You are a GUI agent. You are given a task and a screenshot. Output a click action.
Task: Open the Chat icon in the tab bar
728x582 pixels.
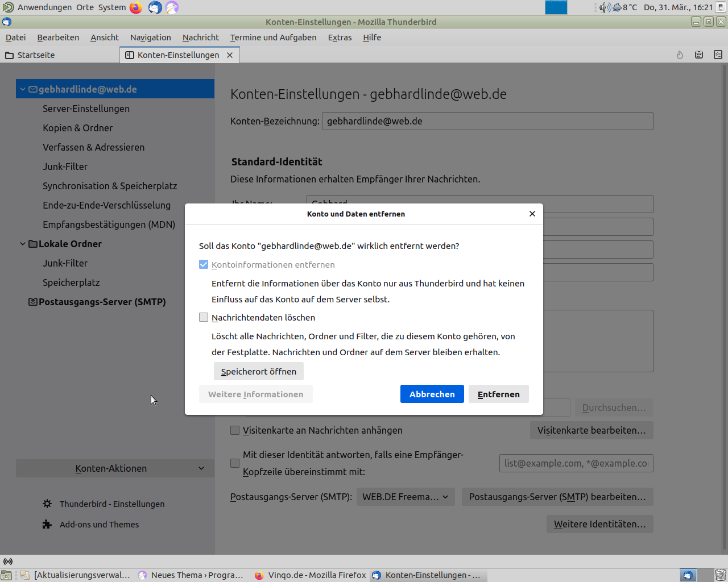[680, 55]
